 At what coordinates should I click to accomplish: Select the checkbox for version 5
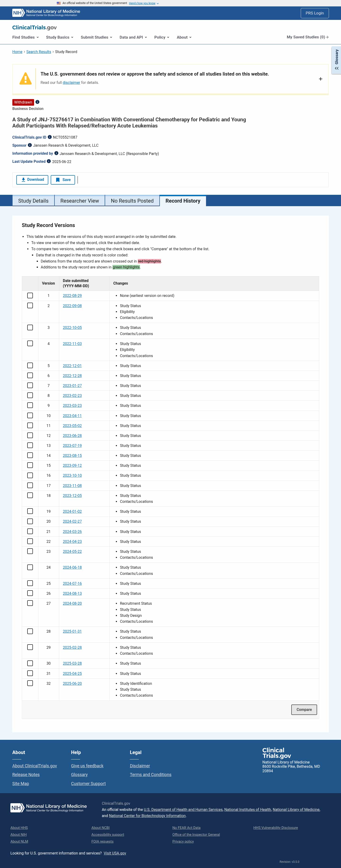pos(30,366)
